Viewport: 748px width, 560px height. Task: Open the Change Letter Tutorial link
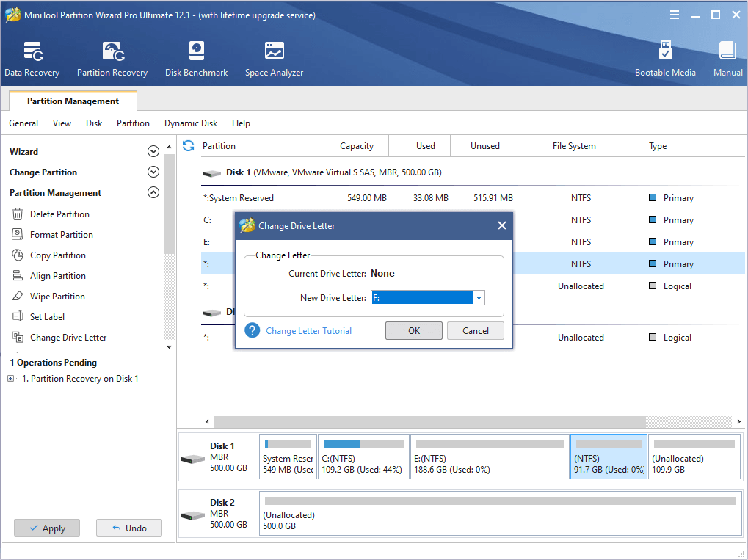point(308,330)
